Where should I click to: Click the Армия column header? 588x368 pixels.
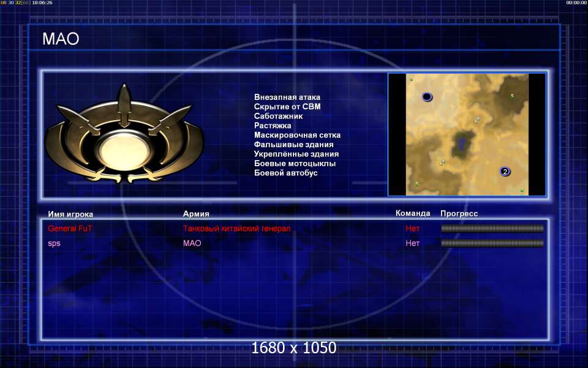pos(196,213)
